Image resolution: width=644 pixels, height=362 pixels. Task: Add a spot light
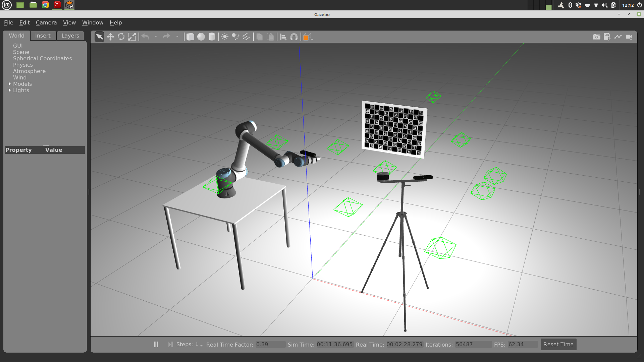coord(235,37)
